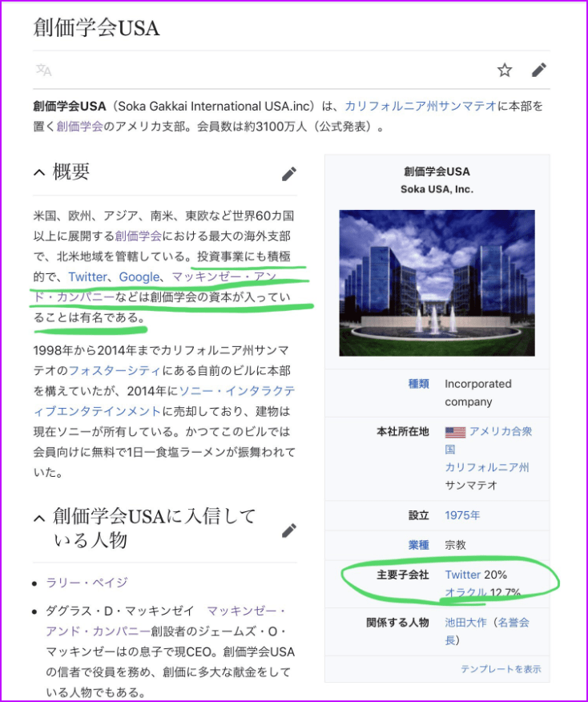
Task: Open the オラクル subsidiary link
Action: click(465, 593)
